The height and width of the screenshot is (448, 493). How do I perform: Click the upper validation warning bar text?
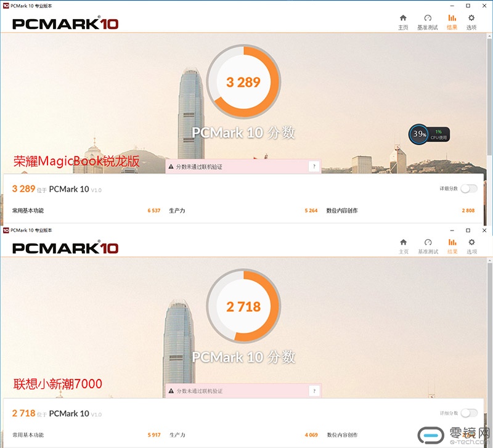pyautogui.click(x=199, y=166)
